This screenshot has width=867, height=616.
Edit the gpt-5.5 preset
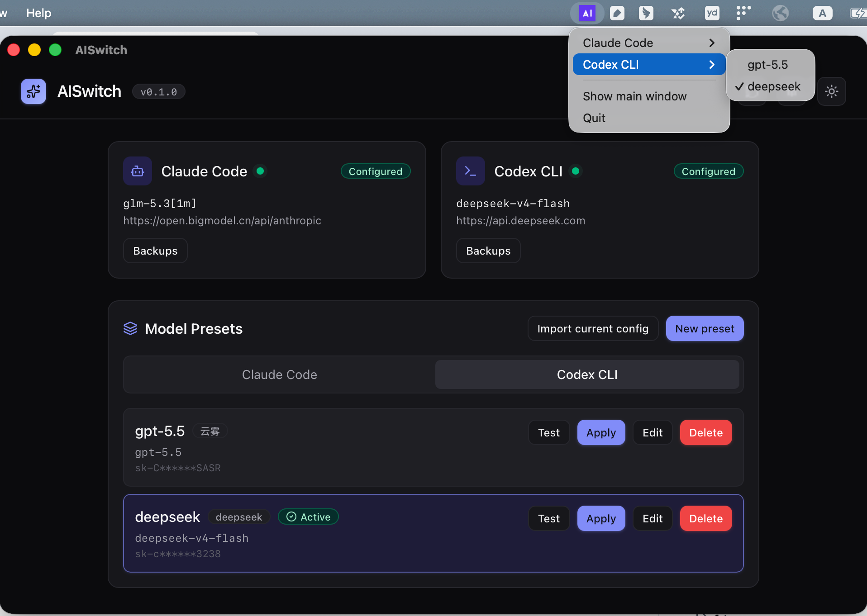(x=653, y=432)
